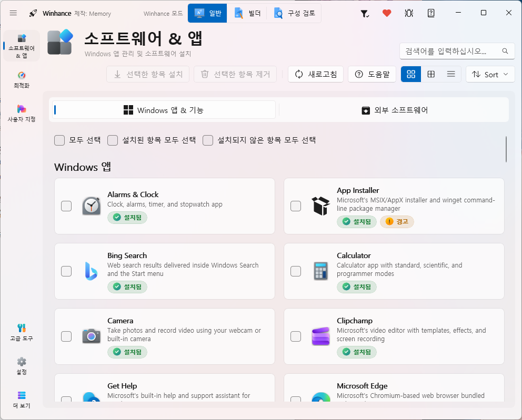Viewport: 522px width, 420px height.
Task: Open 사용자 지정 sidebar section
Action: pyautogui.click(x=22, y=114)
